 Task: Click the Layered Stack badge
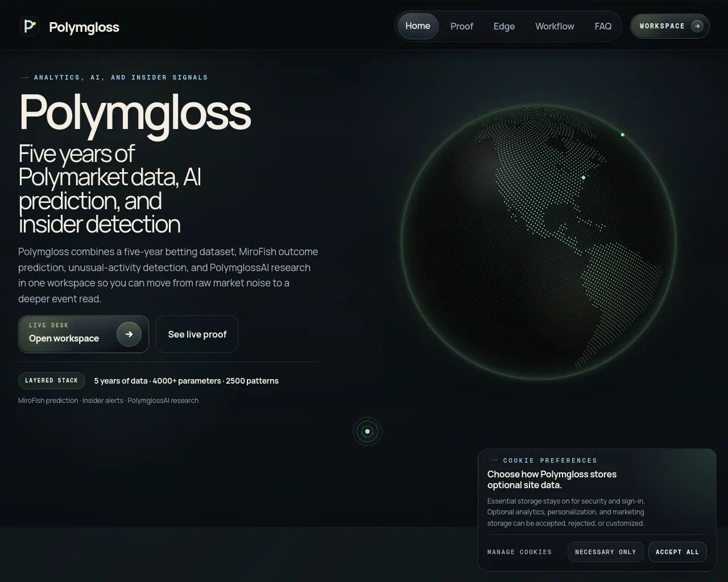(52, 381)
